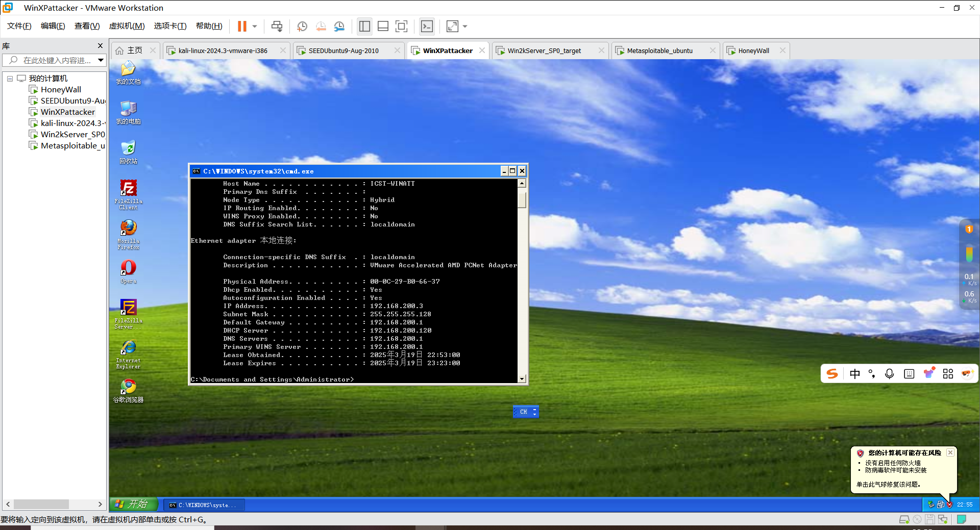The image size is (980, 530).
Task: Toggle the stretch guest display button
Action: [x=452, y=27]
